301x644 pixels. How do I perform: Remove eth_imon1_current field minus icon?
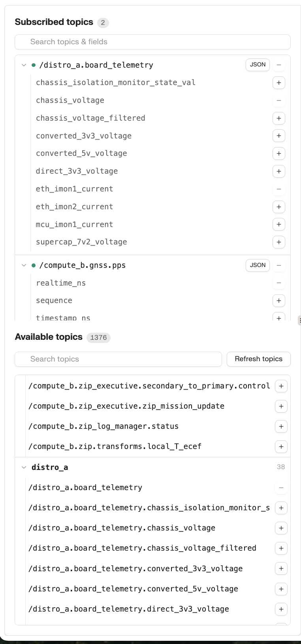tap(279, 189)
